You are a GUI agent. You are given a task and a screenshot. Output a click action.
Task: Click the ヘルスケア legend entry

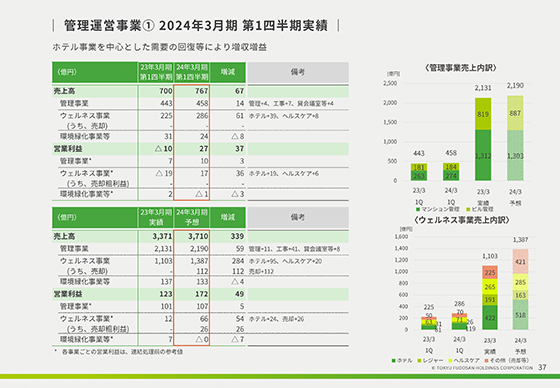(x=464, y=360)
